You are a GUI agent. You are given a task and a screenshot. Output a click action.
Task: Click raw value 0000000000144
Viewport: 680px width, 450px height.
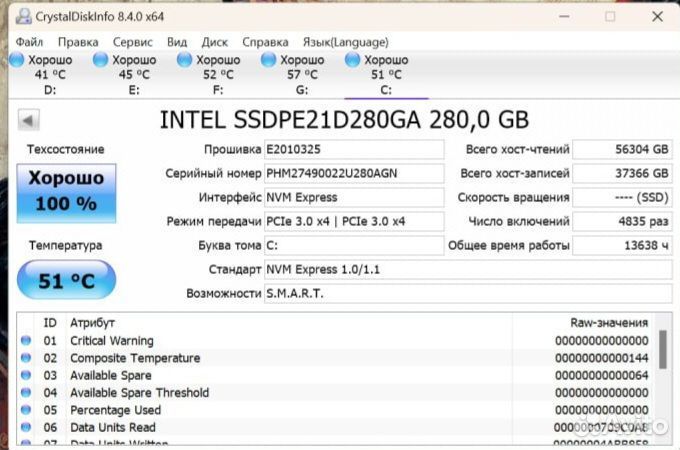click(602, 358)
